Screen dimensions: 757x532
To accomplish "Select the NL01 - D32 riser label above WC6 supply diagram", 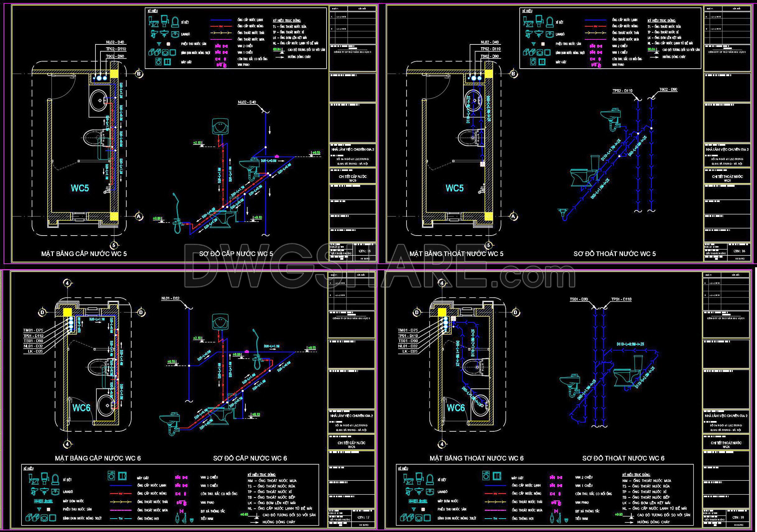I will pos(170,298).
